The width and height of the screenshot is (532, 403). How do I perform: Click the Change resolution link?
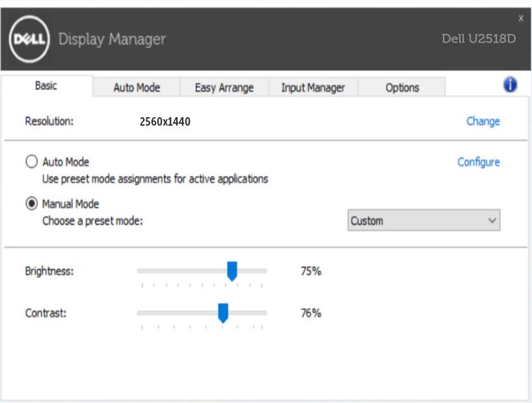pyautogui.click(x=483, y=121)
